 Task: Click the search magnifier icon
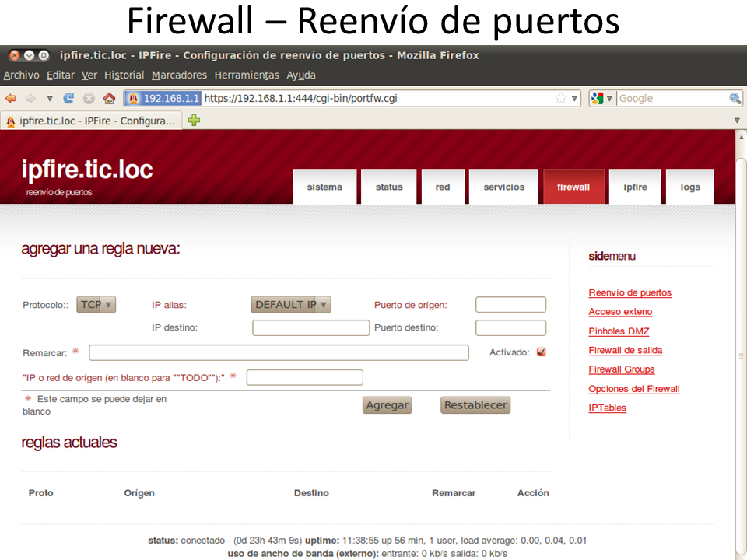coord(735,99)
